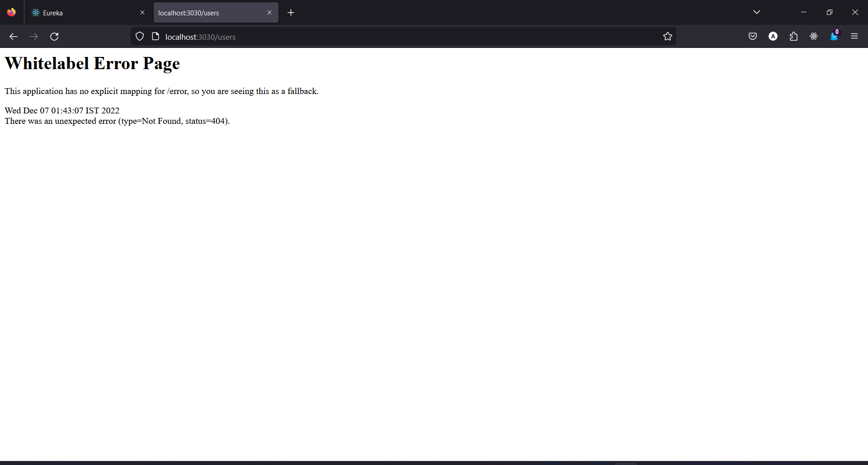Click the forward navigation arrow
Viewport: 868px width, 465px height.
(34, 37)
